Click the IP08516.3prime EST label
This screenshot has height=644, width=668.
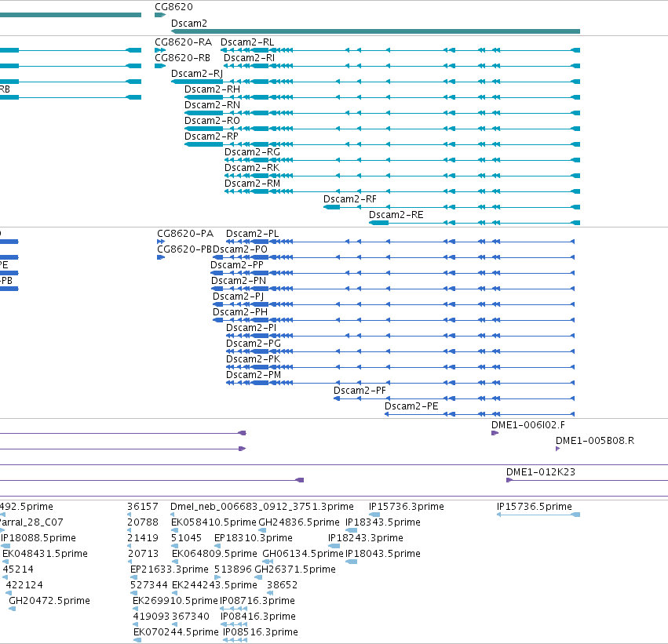[x=260, y=633]
